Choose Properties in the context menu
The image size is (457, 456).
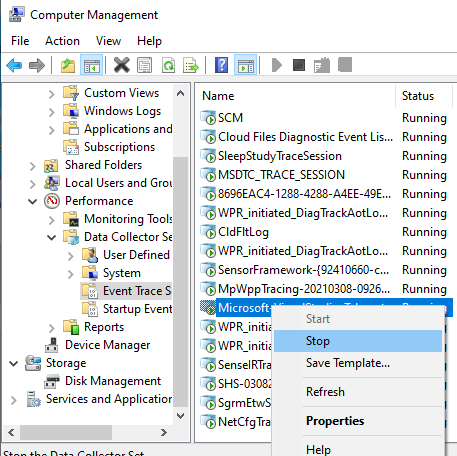tap(358, 421)
